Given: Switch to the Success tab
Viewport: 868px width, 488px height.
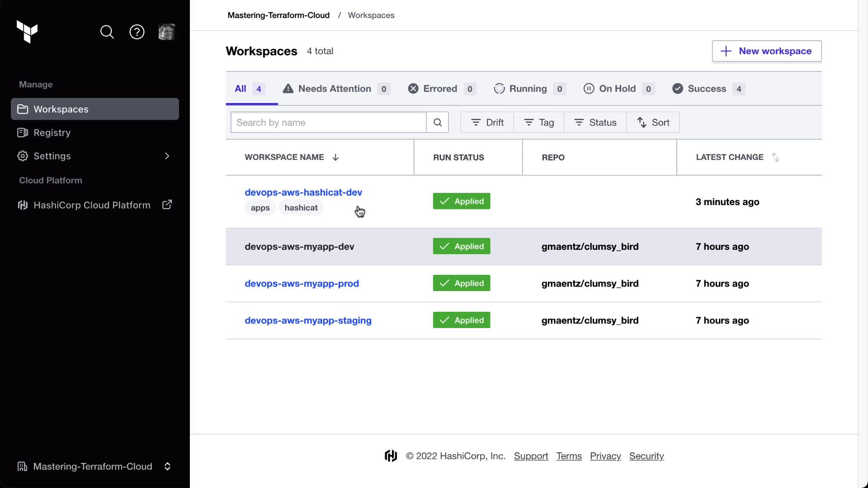Looking at the screenshot, I should click(x=708, y=89).
